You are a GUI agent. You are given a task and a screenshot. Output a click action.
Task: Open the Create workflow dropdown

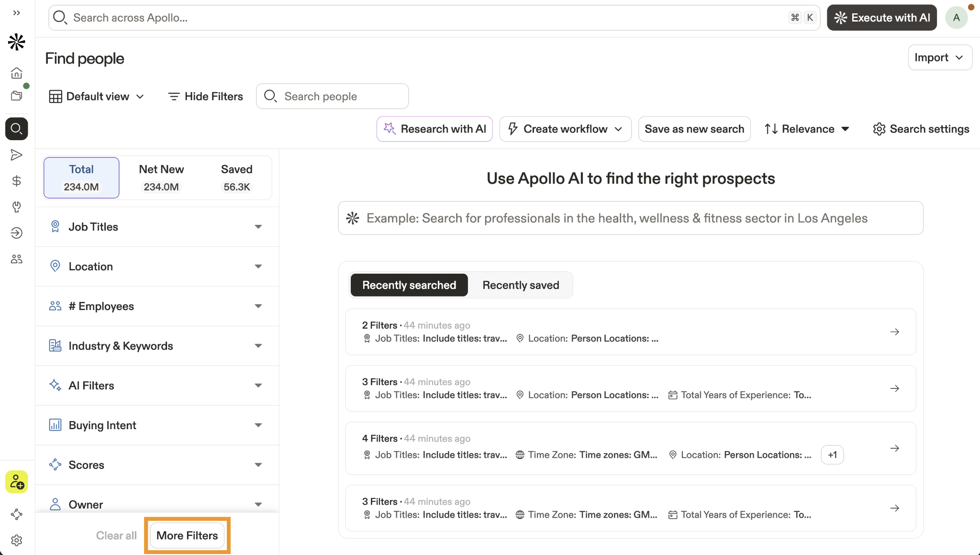(566, 129)
